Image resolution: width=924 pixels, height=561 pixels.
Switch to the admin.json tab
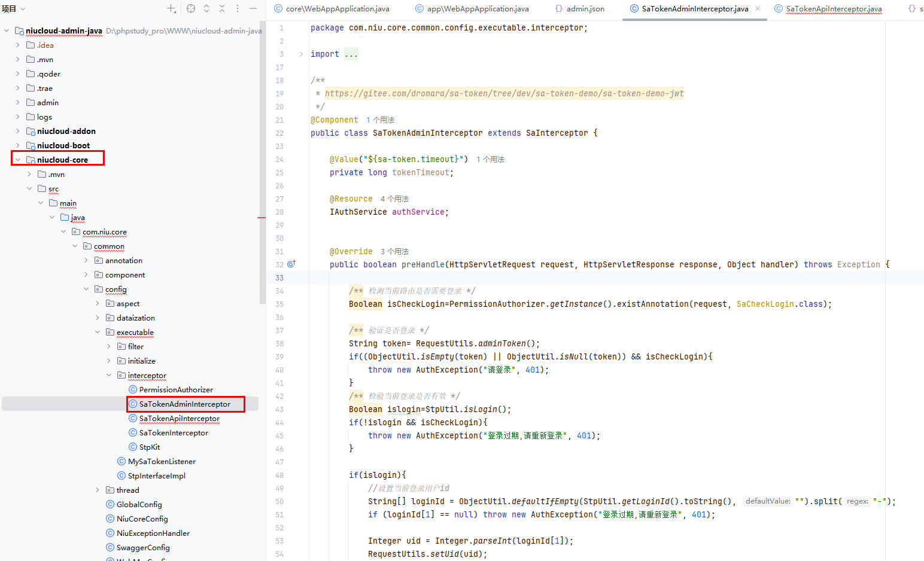585,8
